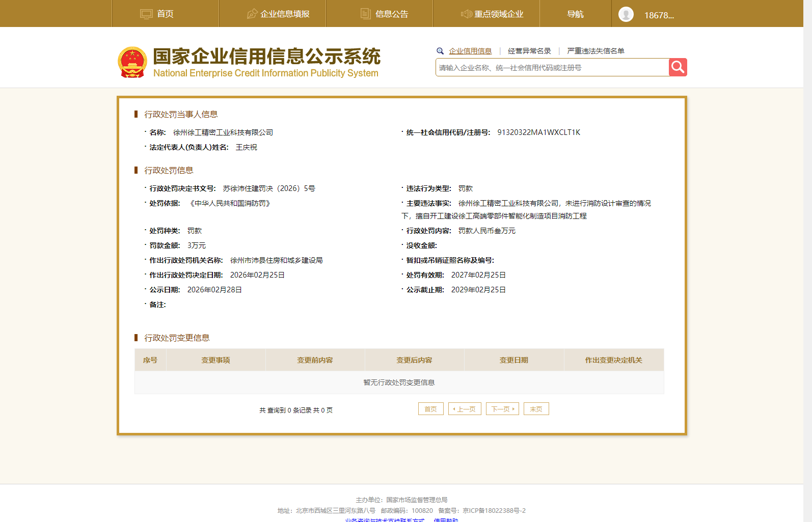Open the 信息公告 menu item
812x522 pixels.
click(391, 14)
